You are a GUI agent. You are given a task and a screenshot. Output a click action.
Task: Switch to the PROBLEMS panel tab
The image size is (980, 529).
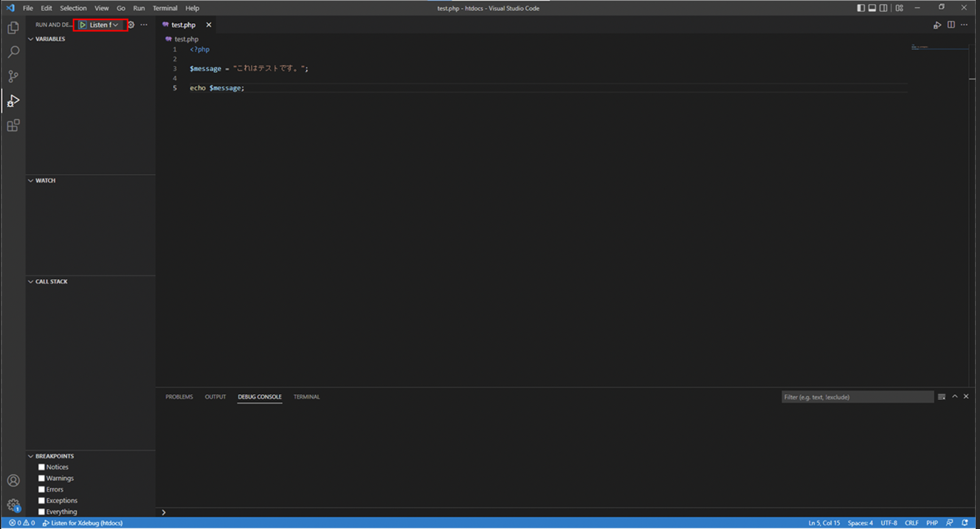[x=179, y=397]
